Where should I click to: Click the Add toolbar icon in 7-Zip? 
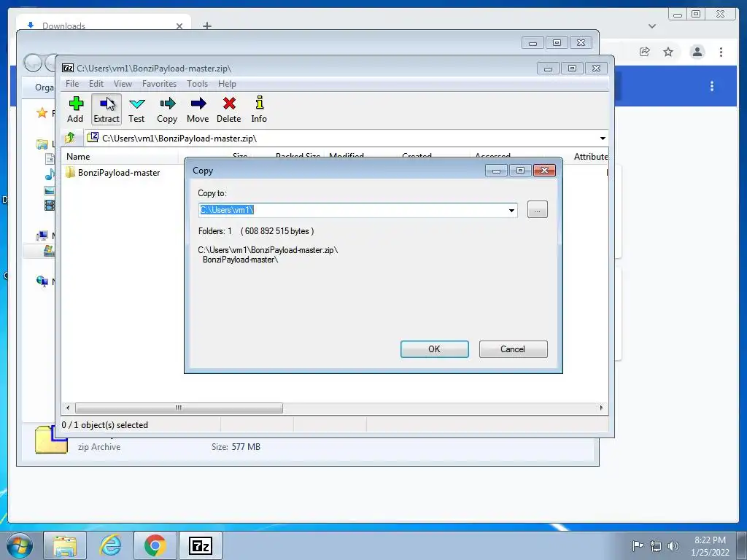coord(76,109)
